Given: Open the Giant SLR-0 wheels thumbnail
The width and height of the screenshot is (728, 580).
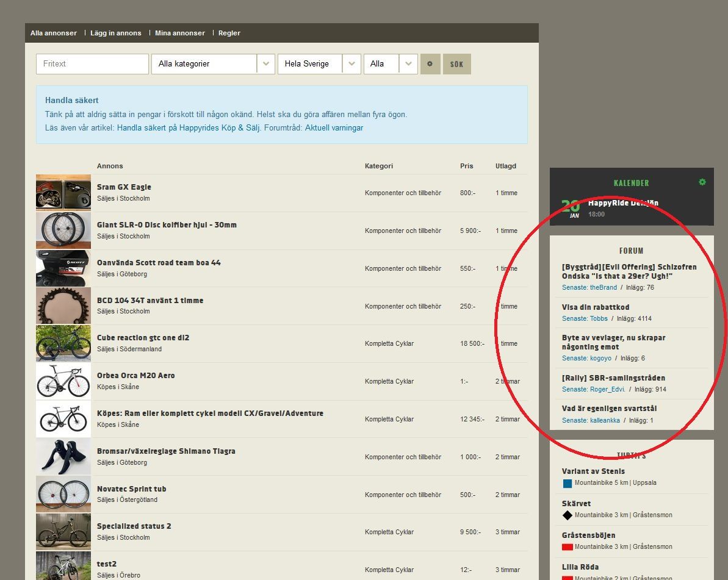Looking at the screenshot, I should pos(63,231).
